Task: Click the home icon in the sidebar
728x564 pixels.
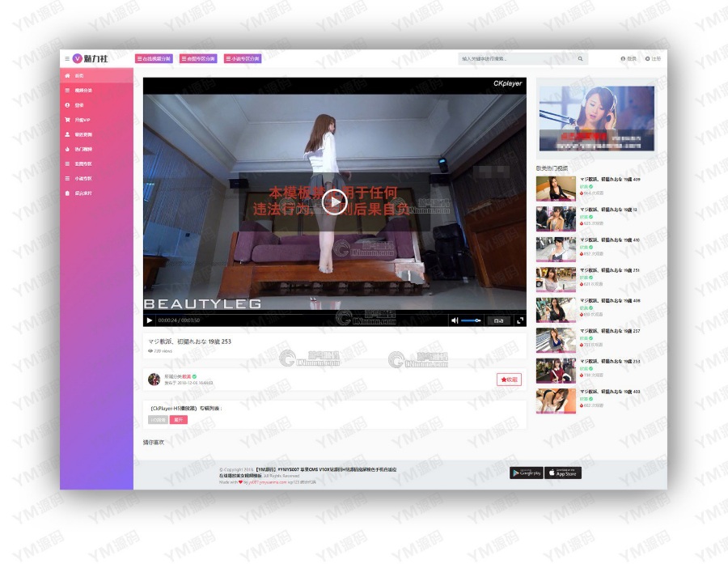Action: (67, 76)
